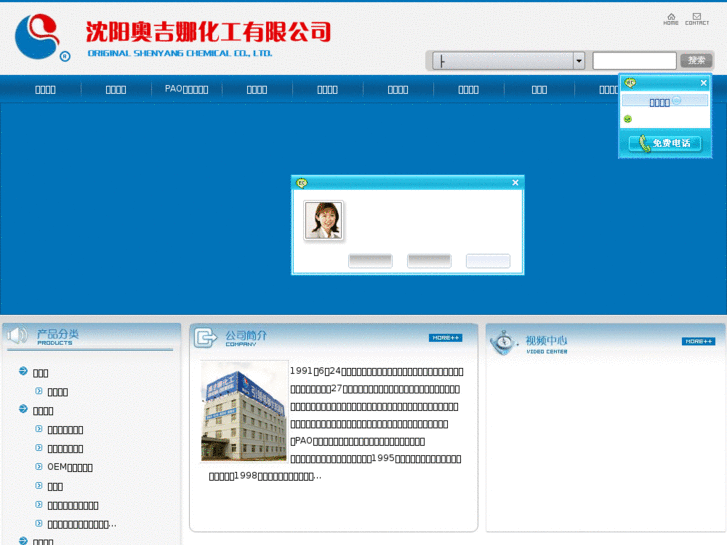Click the 产品分类 PRODUCTS heading

click(57, 337)
